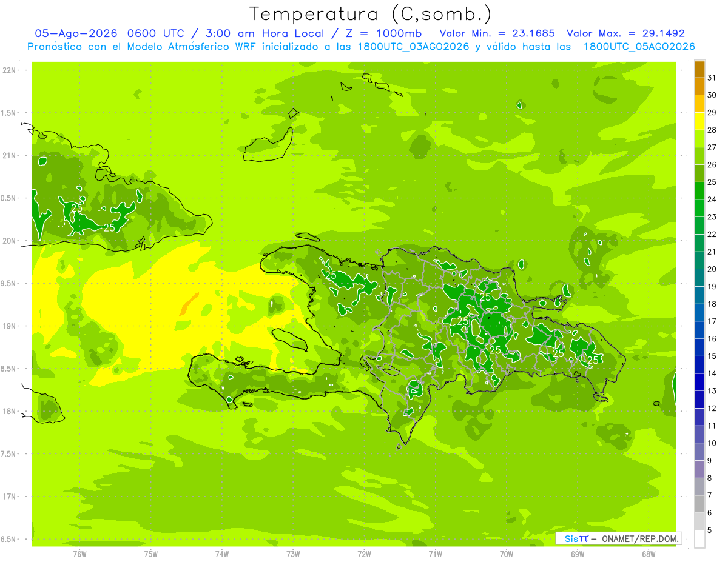Click the legend scale number "31"

tap(712, 78)
